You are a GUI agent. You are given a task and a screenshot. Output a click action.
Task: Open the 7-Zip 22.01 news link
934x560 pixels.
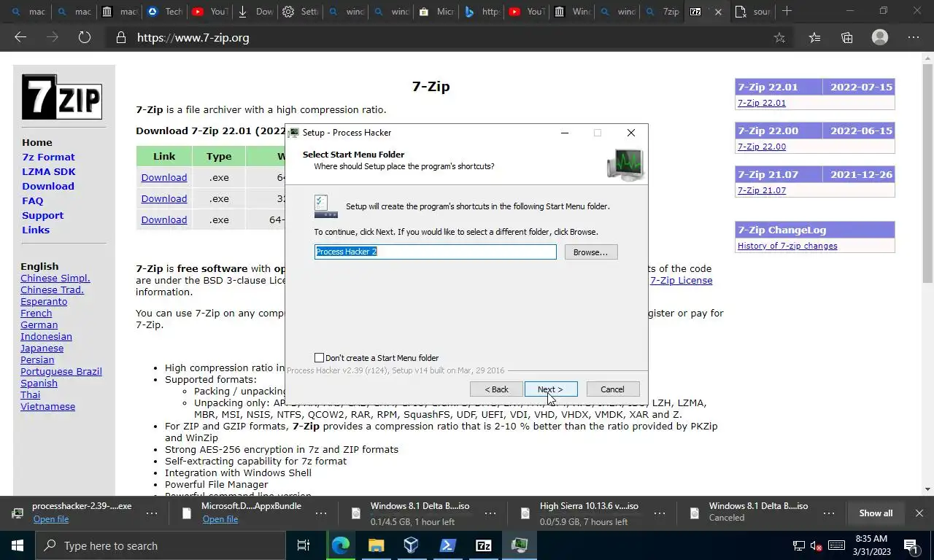762,103
